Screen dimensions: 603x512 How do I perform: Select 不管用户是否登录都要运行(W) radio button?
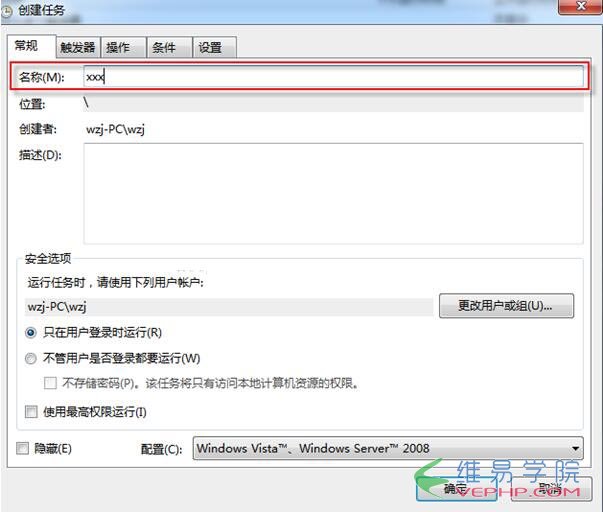31,359
